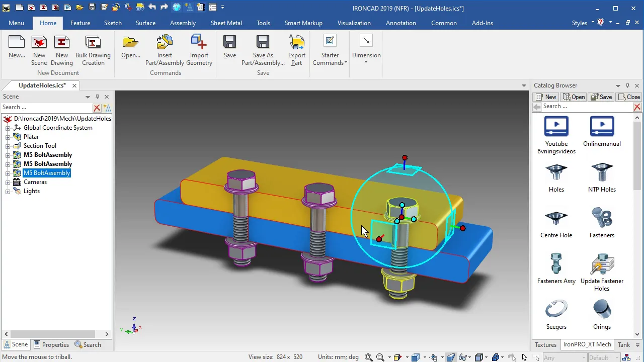Click Redo arrow in quick access toolbar
644x362 pixels.
pyautogui.click(x=164, y=8)
